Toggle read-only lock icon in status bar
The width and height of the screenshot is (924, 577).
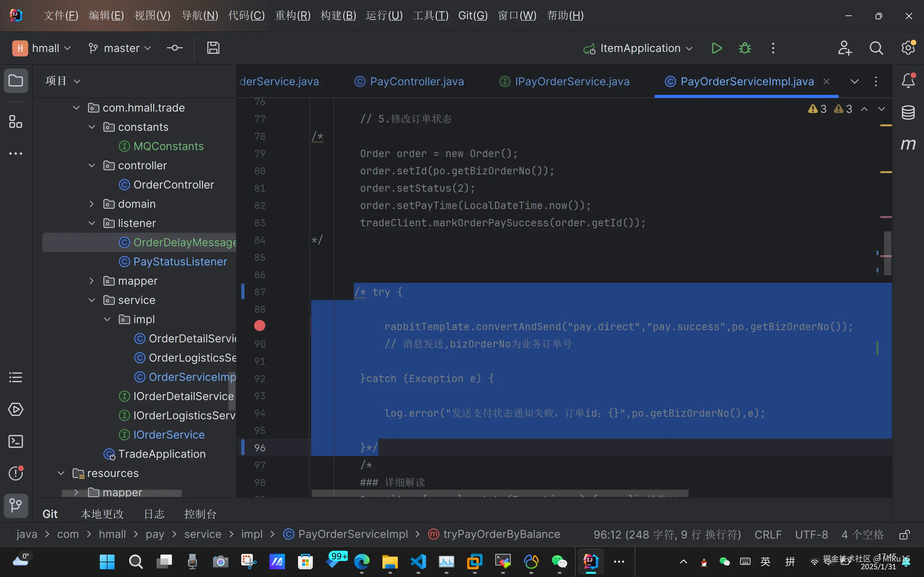click(x=904, y=534)
